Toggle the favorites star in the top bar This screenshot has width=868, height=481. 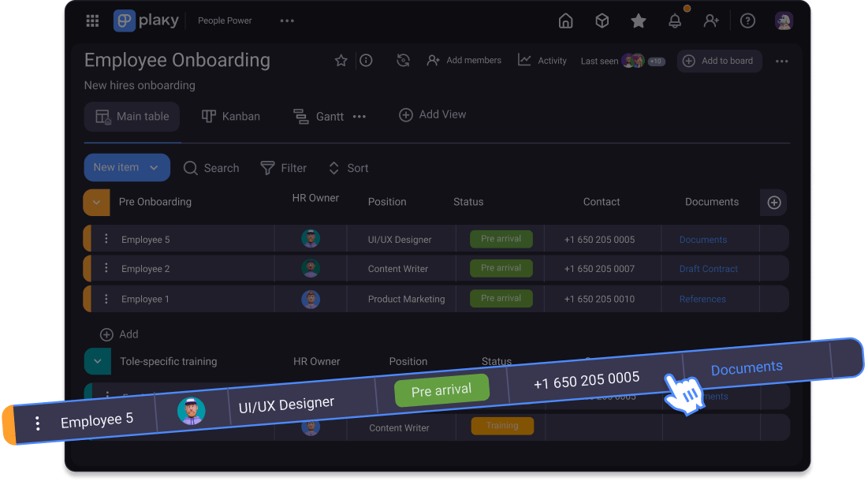(639, 21)
